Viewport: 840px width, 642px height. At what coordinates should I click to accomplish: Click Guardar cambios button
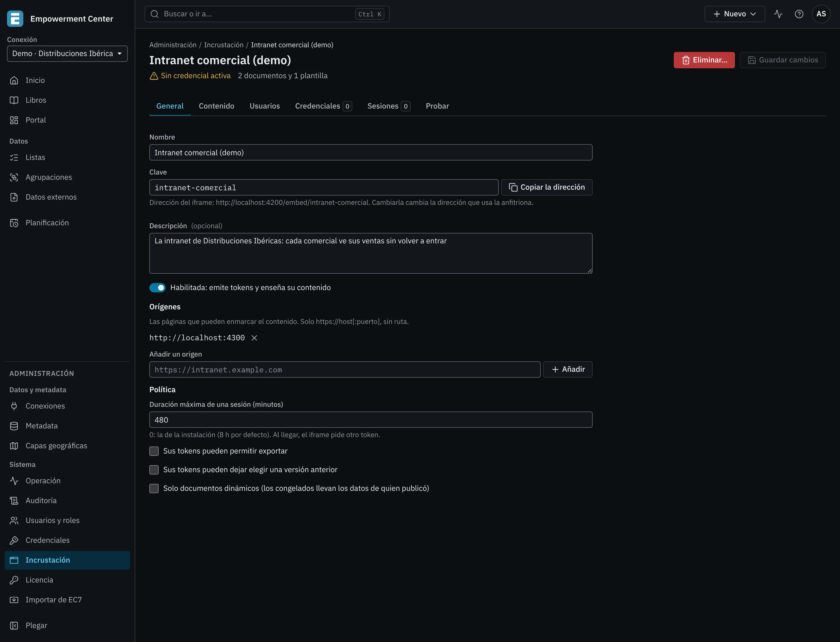pos(783,60)
